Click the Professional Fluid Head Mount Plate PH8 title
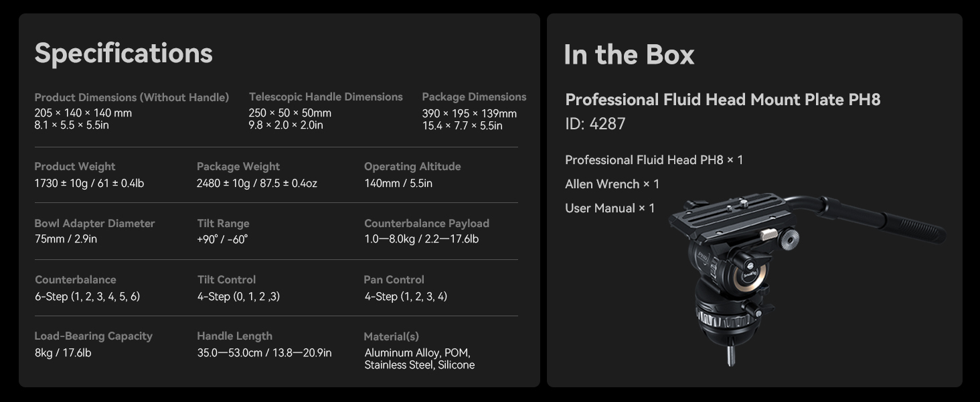Viewport: 980px width, 402px height. click(x=723, y=100)
